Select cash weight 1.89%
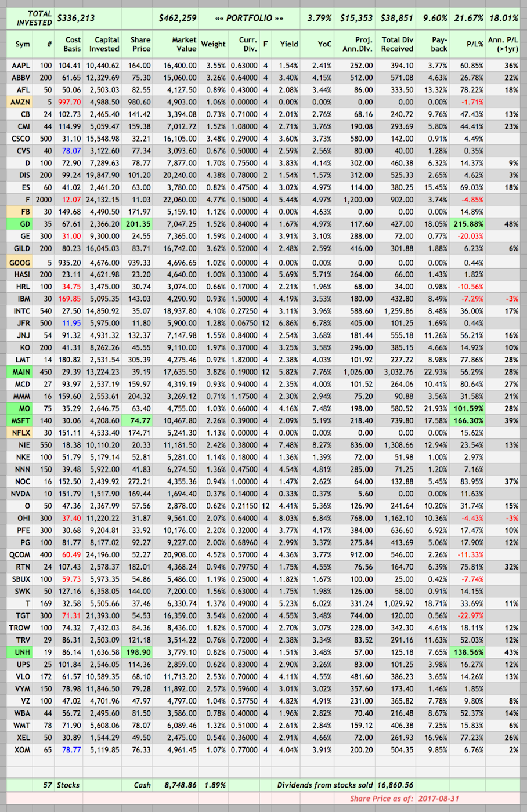Image resolution: width=527 pixels, height=812 pixels. [x=215, y=785]
